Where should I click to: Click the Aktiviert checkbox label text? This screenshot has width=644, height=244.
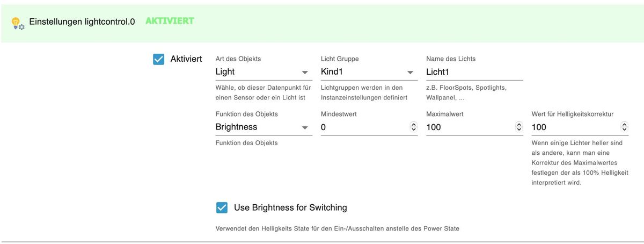(186, 59)
